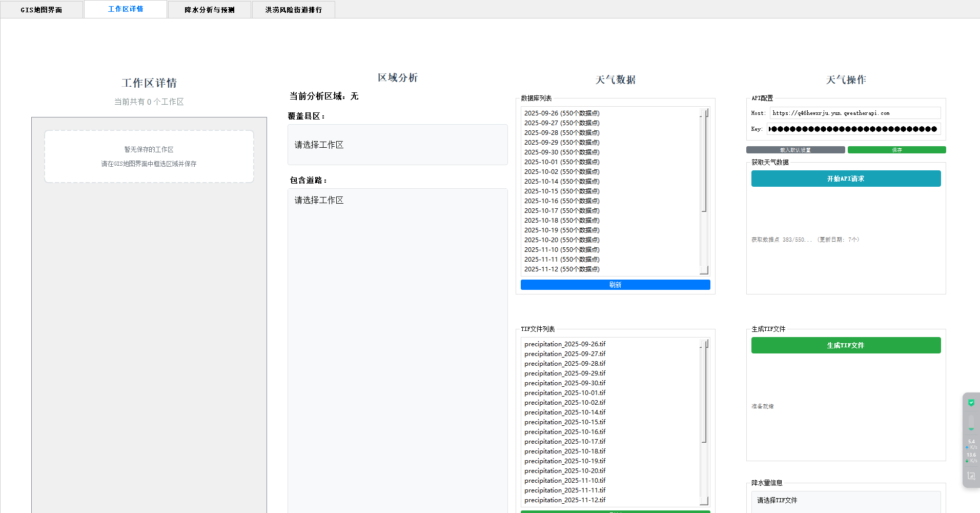Click the screenshot crop icon in floating widget

[x=971, y=476]
